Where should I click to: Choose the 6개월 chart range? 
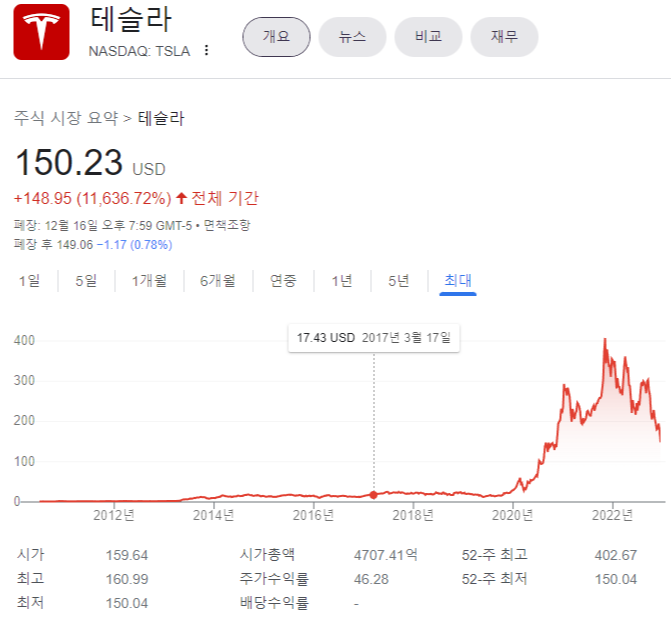218,281
